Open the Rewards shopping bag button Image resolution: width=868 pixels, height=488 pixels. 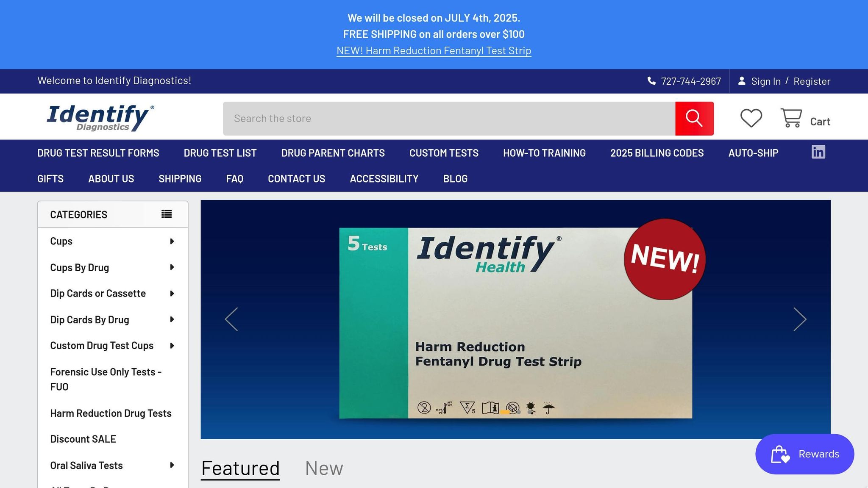click(x=804, y=454)
